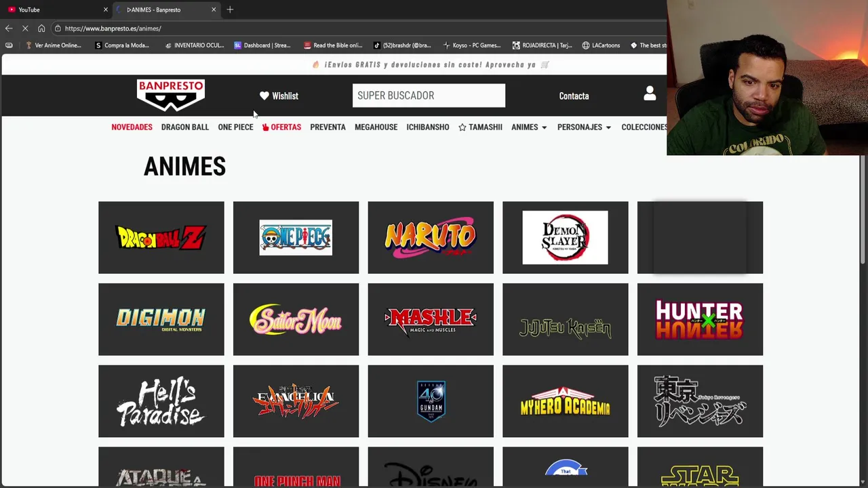The width and height of the screenshot is (868, 488).
Task: Stop page loading with the X button
Action: point(25,28)
